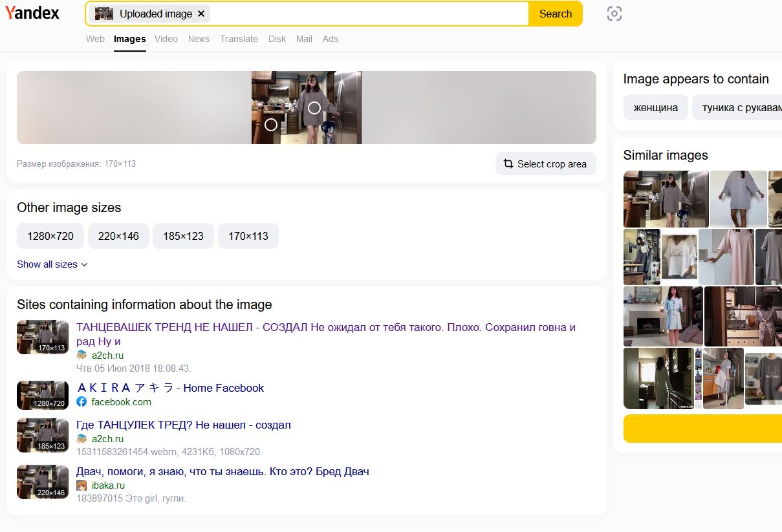Click the туника с рукавами tag chip
This screenshot has height=532, width=782.
[x=737, y=107]
